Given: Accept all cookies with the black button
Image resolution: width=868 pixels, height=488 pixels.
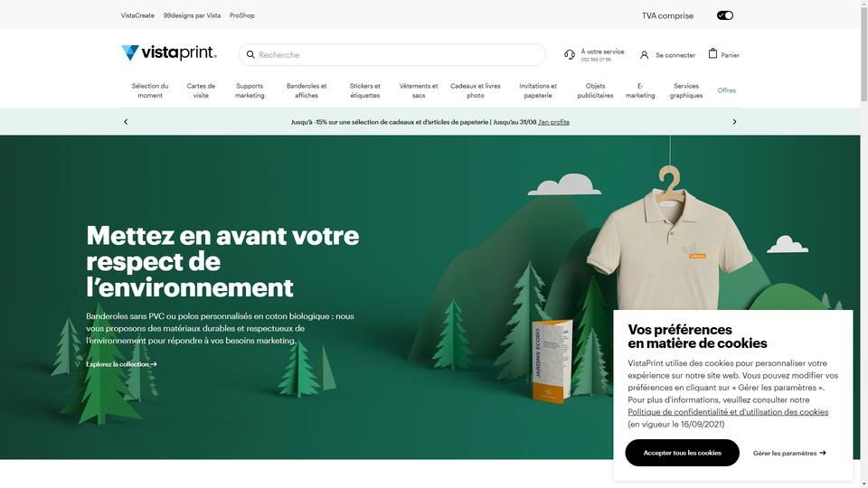Looking at the screenshot, I should point(682,453).
